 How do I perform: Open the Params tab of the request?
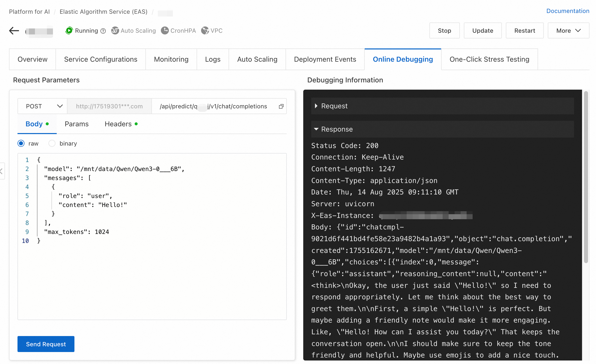76,124
